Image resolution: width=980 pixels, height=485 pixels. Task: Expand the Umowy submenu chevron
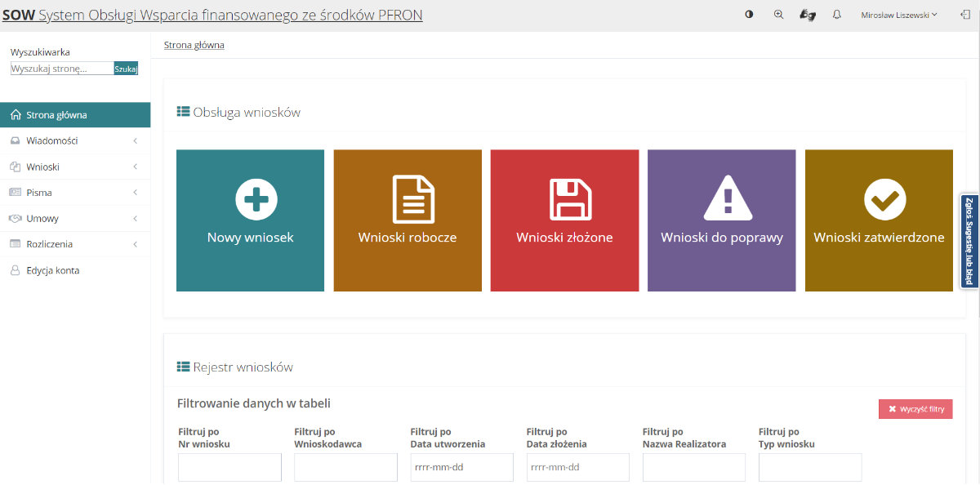tap(135, 219)
